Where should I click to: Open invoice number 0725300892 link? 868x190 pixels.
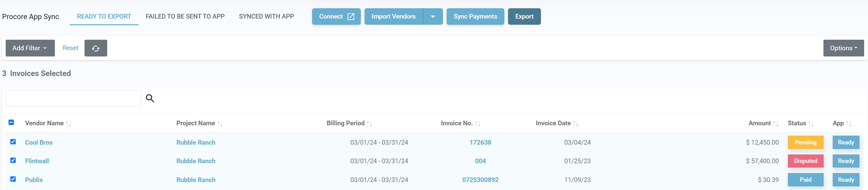[x=480, y=180]
